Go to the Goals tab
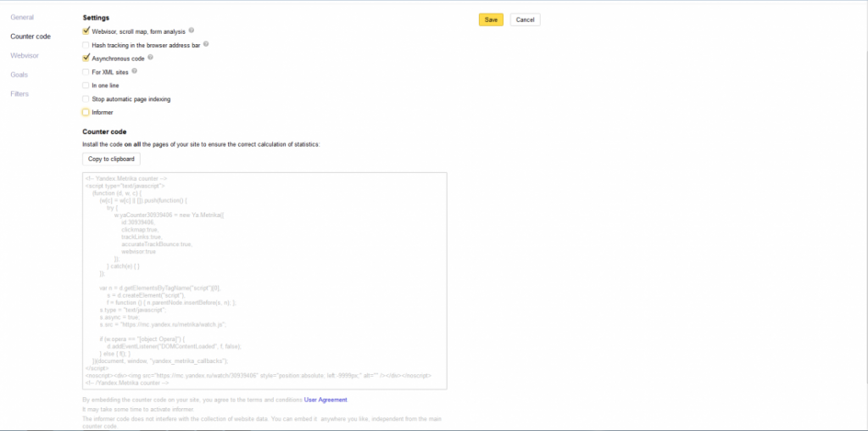The height and width of the screenshot is (431, 868). pyautogui.click(x=19, y=75)
